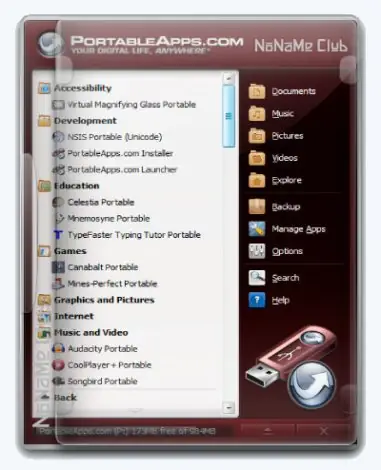381x470 pixels.
Task: Launch Canabalt Portable icon
Action: [58, 267]
